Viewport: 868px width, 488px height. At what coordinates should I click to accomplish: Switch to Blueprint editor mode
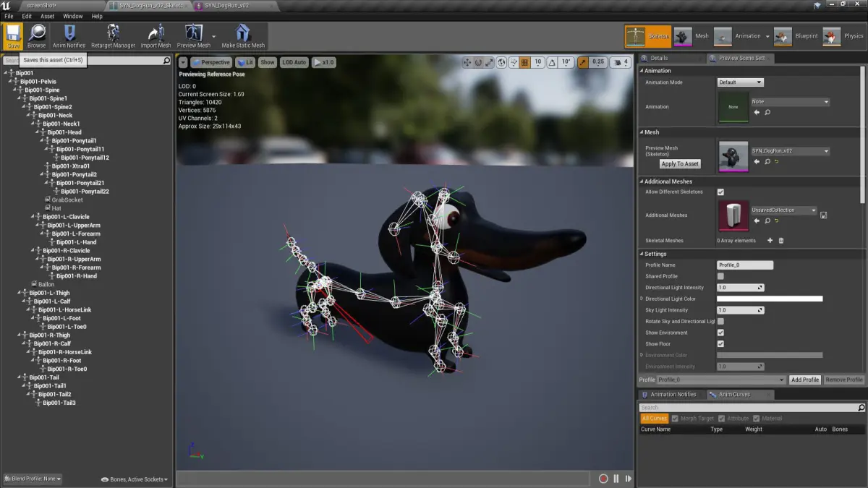pyautogui.click(x=796, y=36)
